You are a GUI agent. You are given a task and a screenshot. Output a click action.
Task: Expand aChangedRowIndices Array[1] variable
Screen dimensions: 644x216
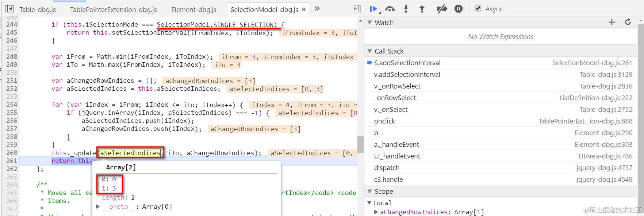click(376, 212)
